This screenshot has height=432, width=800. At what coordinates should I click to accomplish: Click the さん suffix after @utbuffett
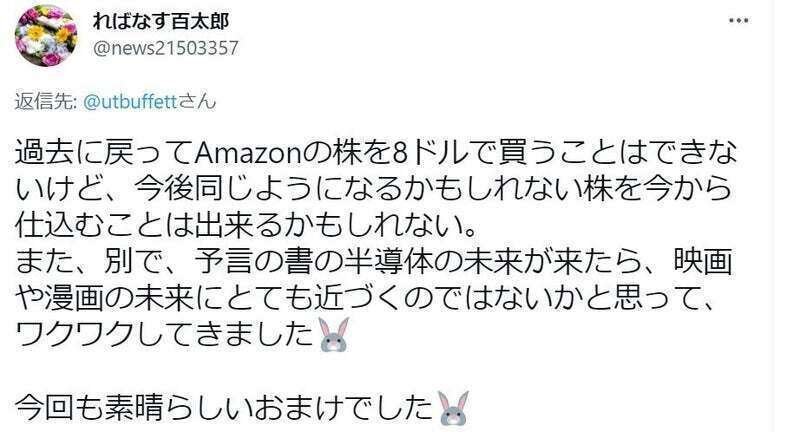[197, 101]
